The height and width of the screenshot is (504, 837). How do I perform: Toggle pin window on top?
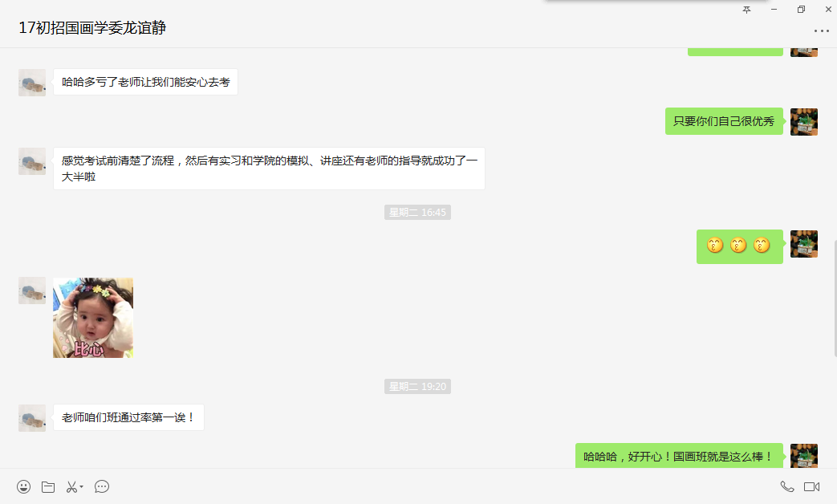coord(746,10)
